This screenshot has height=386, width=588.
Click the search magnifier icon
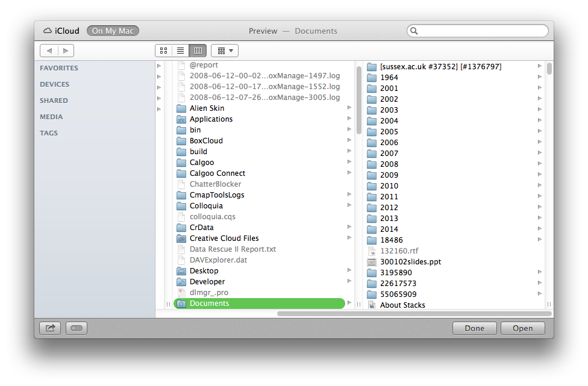pyautogui.click(x=414, y=31)
